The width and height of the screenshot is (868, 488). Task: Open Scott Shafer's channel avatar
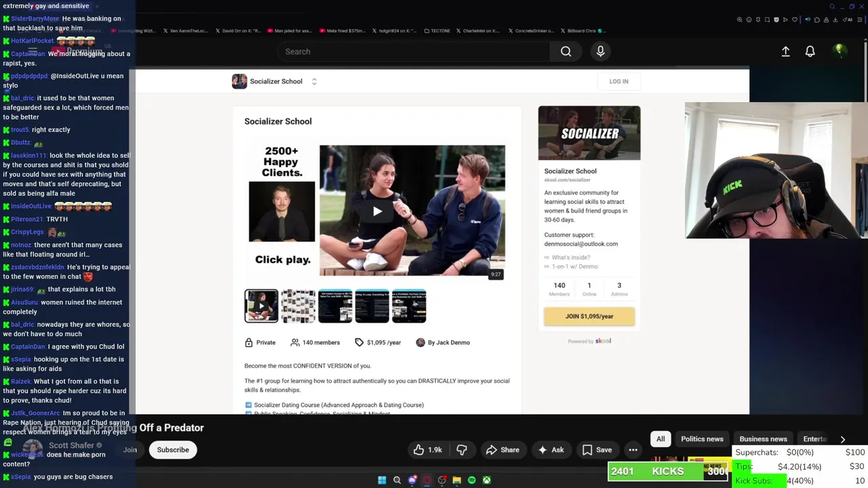[x=33, y=449]
